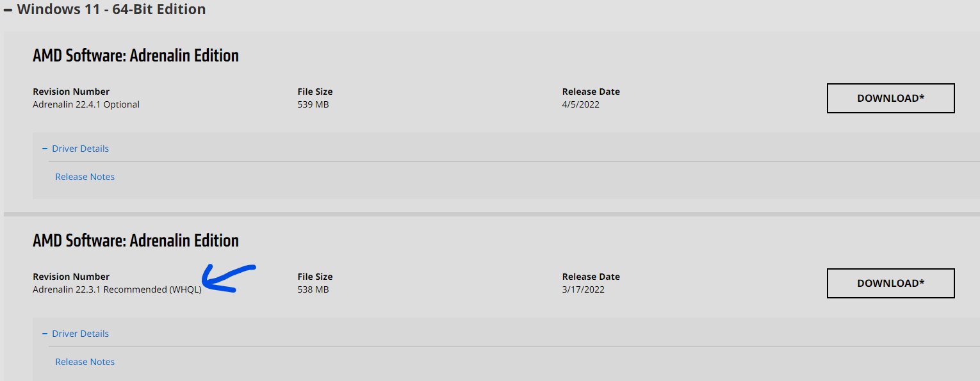
Task: Click the 4/5/2022 release date
Action: [x=580, y=104]
